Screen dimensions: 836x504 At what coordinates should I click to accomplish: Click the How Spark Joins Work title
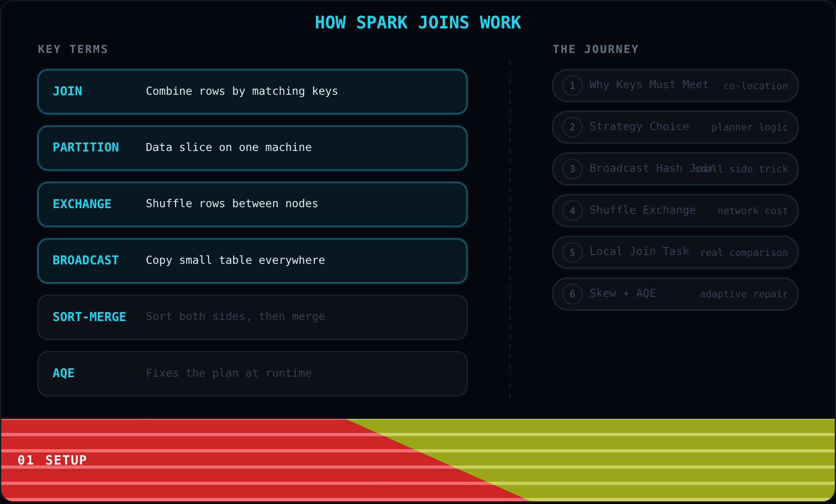418,22
